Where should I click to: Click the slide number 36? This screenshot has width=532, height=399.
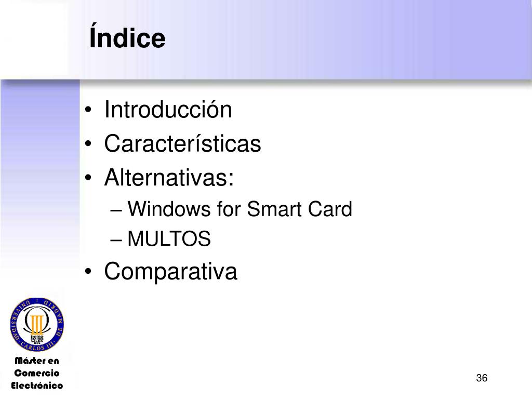[482, 378]
